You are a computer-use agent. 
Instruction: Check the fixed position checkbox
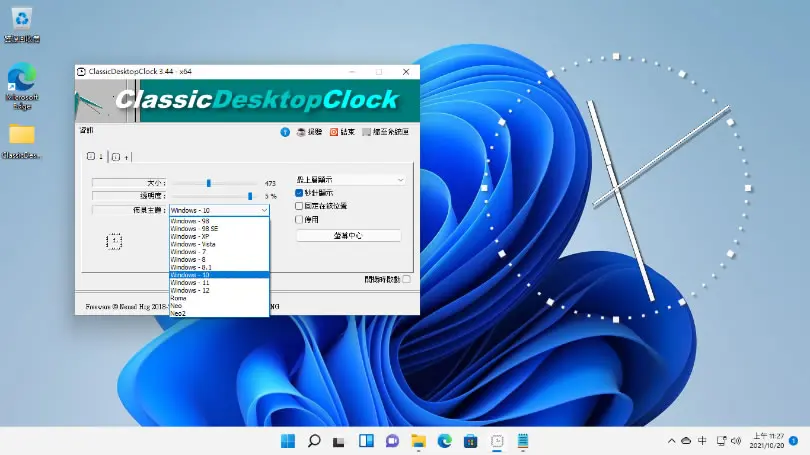pyautogui.click(x=299, y=206)
